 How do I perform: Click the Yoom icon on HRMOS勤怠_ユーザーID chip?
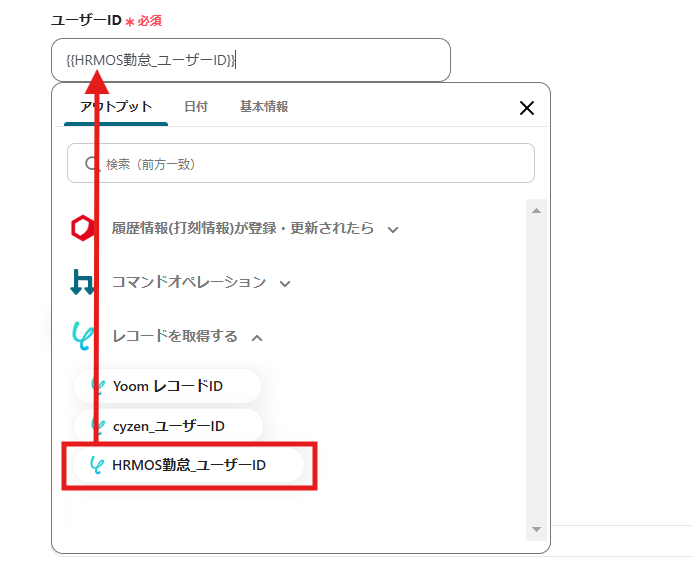(97, 465)
